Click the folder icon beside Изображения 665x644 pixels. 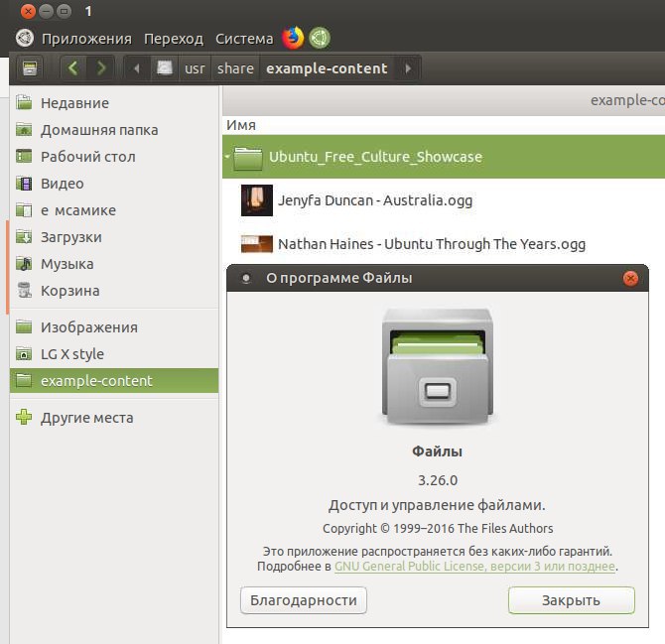[x=24, y=326]
